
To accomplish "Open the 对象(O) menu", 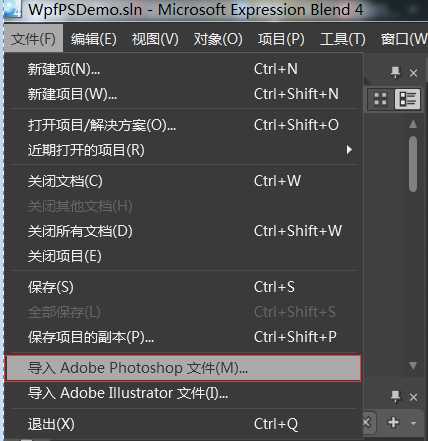I will (218, 39).
